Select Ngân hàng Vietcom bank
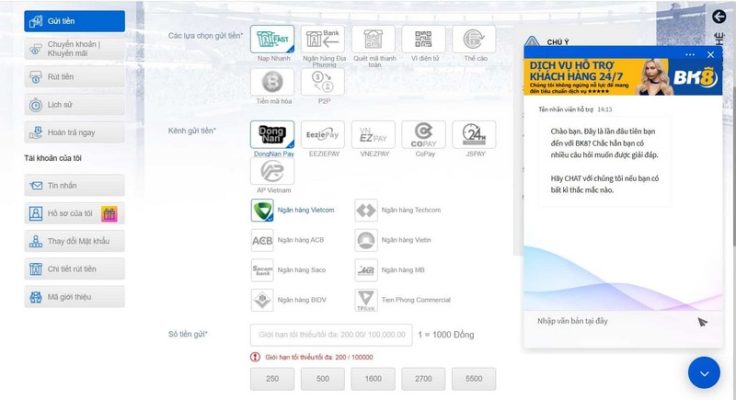 tap(293, 210)
